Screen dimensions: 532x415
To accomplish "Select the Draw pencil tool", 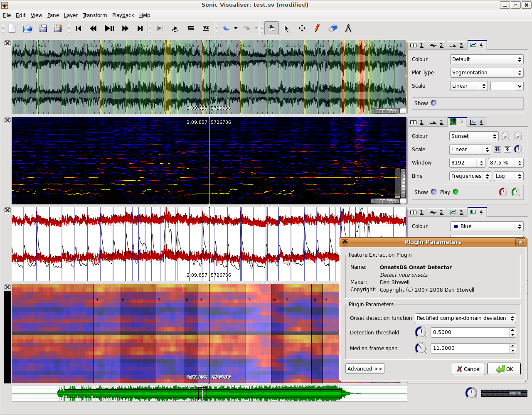I will click(x=317, y=28).
